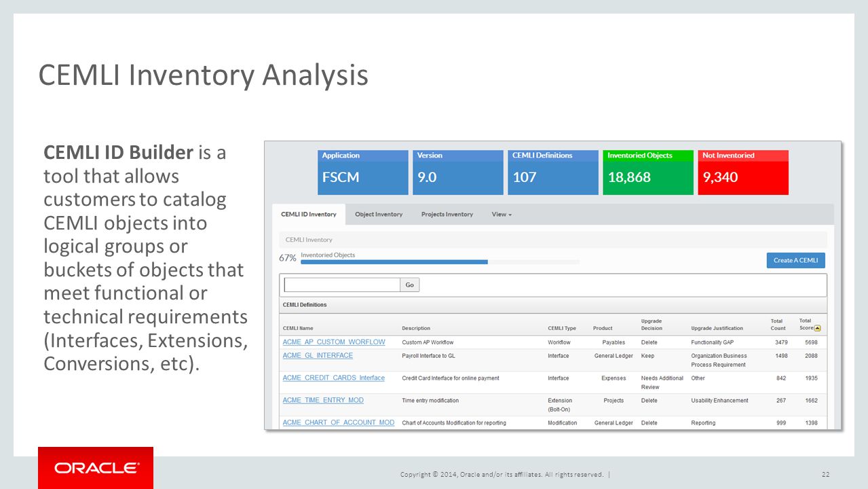Viewport: 868px width, 489px height.
Task: Click the CEMLI Type column header
Action: coord(562,328)
